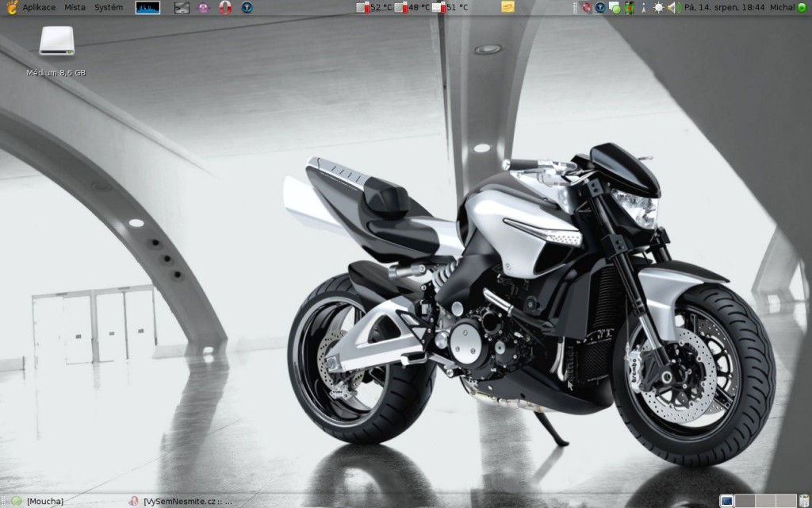Image resolution: width=812 pixels, height=508 pixels.
Task: Open the blue system monitor graph applet
Action: (x=147, y=7)
